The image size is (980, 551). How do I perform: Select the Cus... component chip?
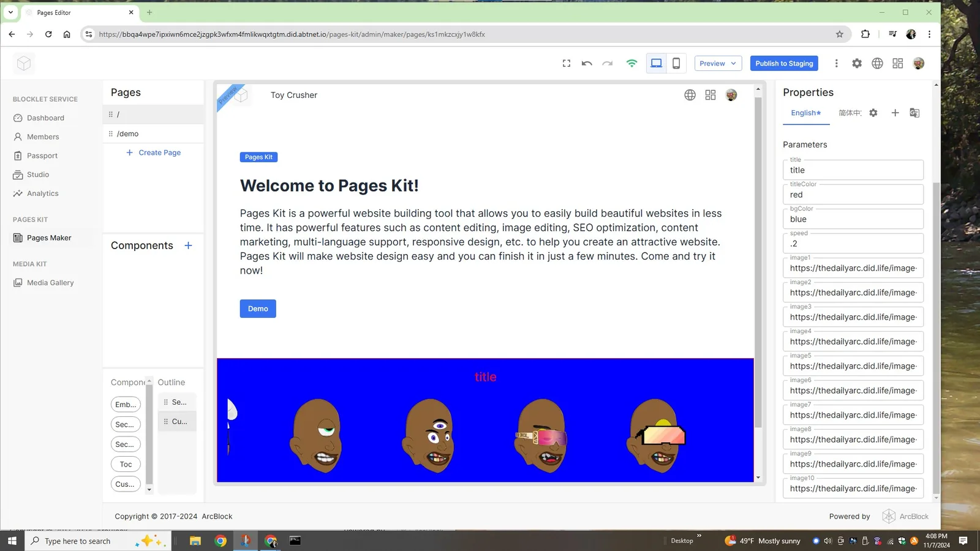click(126, 484)
